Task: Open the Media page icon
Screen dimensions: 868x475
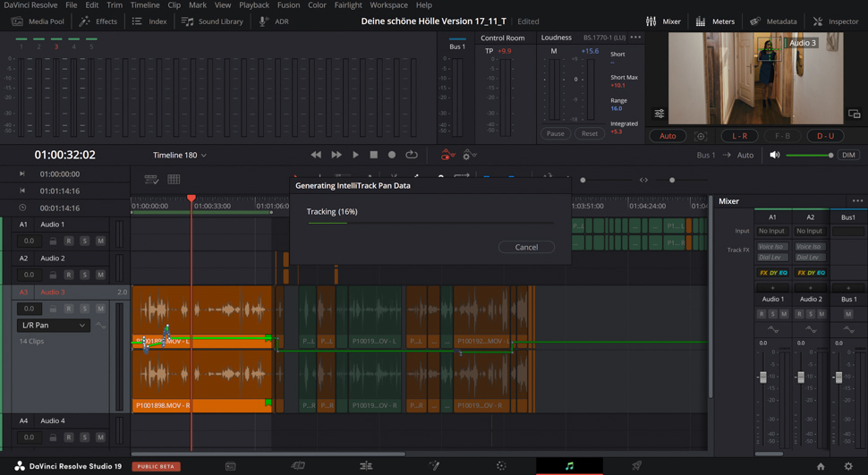Action: 230,466
